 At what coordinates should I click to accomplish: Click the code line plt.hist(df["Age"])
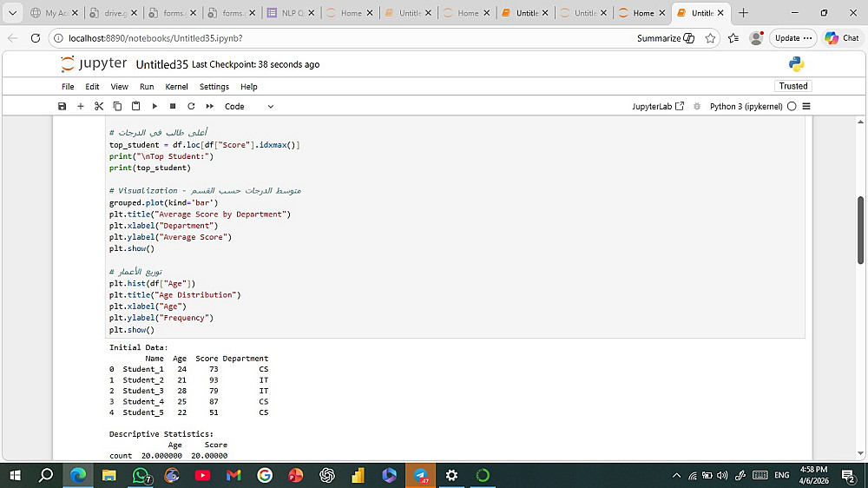point(152,283)
